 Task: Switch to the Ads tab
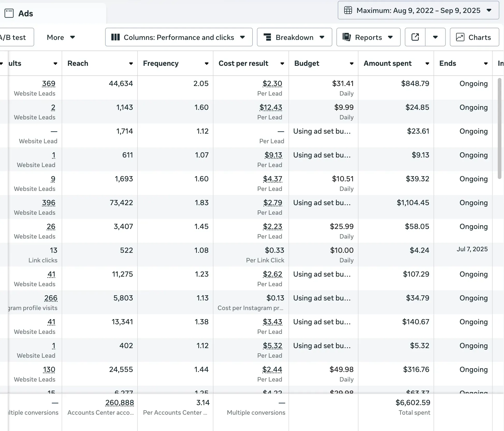click(x=25, y=13)
